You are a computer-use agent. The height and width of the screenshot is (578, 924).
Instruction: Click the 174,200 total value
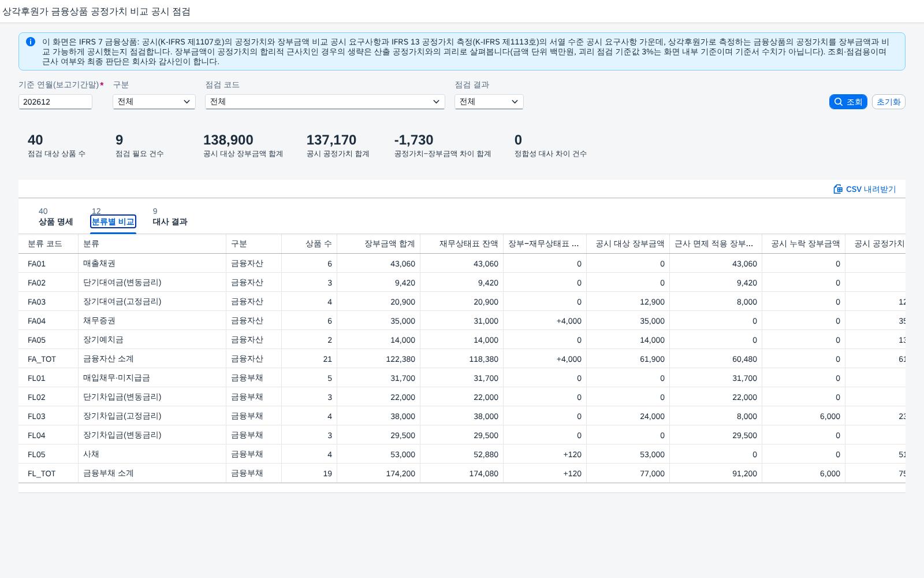(379, 473)
